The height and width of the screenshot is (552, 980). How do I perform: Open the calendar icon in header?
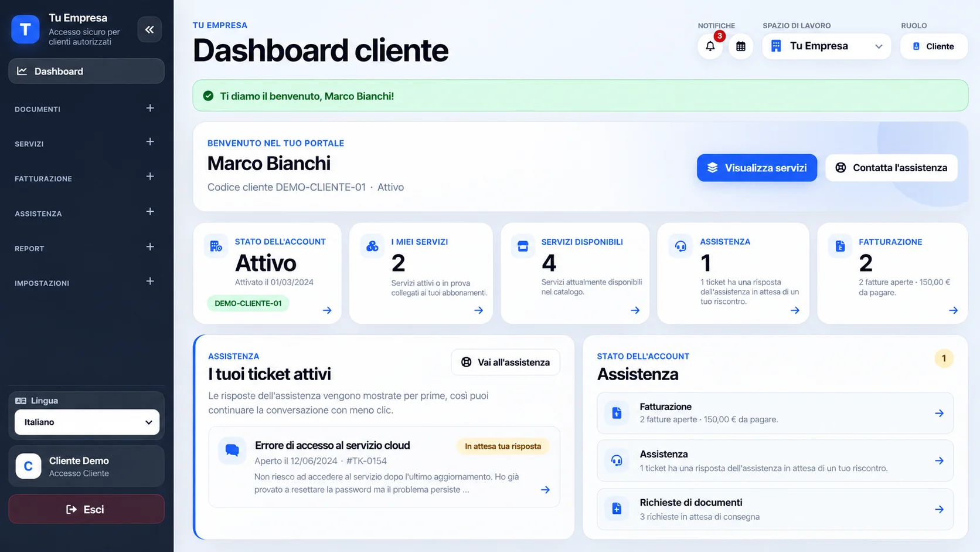[x=741, y=46]
